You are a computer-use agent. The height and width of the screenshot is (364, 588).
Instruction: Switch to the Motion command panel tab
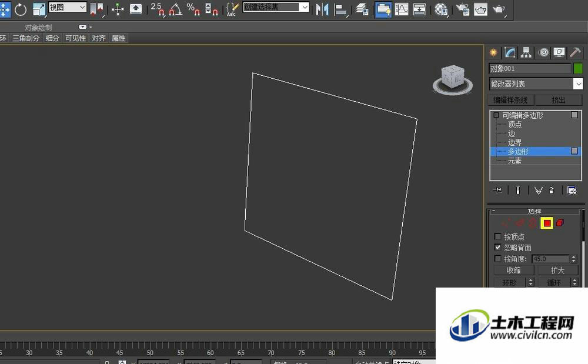(543, 52)
